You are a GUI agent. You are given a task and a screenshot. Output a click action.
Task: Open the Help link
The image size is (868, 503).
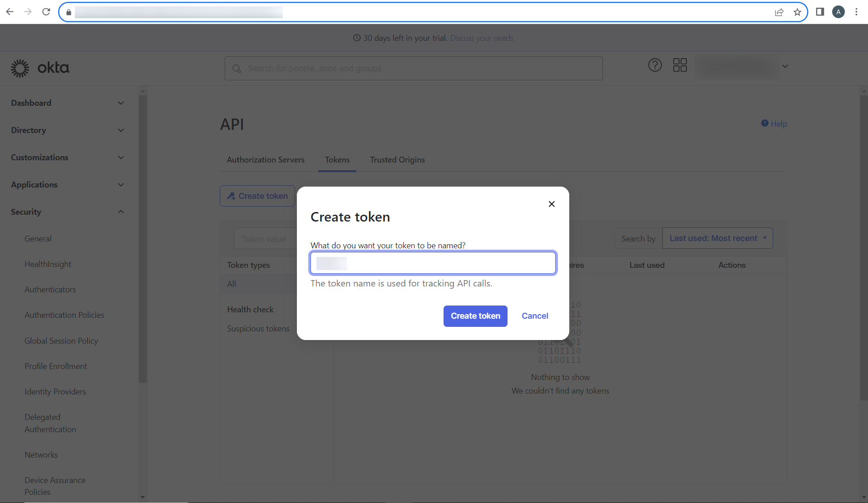point(779,124)
